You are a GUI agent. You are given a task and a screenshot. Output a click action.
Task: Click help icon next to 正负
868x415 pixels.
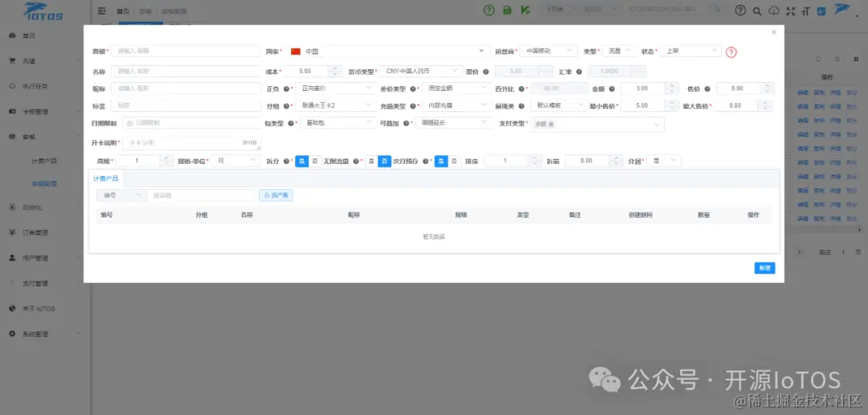[x=286, y=88]
